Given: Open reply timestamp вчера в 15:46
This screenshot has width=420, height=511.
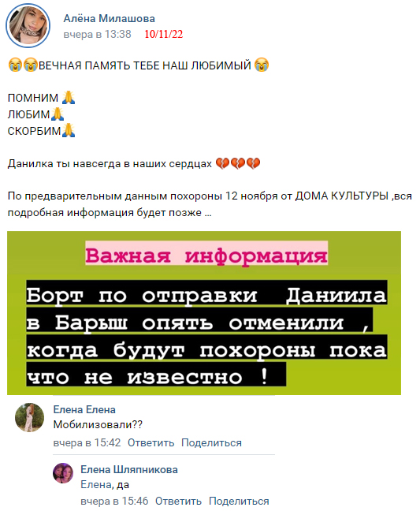Looking at the screenshot, I should [114, 501].
